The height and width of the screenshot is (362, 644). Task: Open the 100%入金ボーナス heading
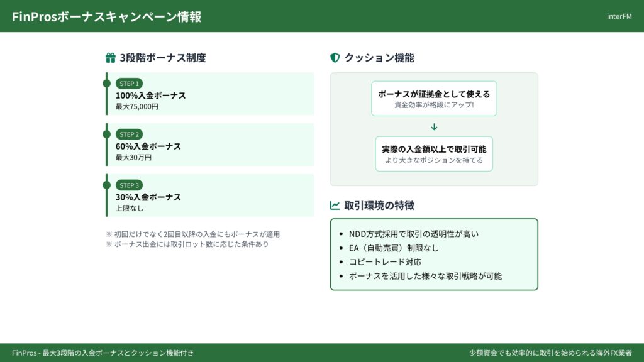click(x=151, y=96)
